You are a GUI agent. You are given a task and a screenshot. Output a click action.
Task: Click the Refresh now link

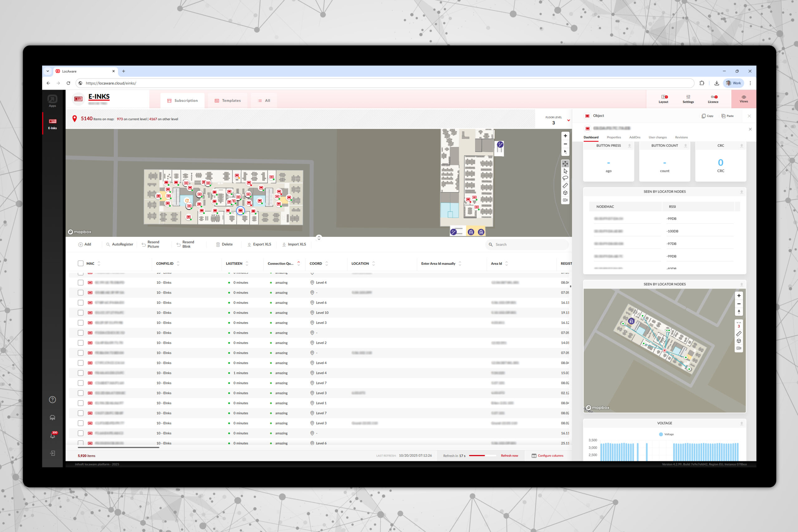coord(509,456)
